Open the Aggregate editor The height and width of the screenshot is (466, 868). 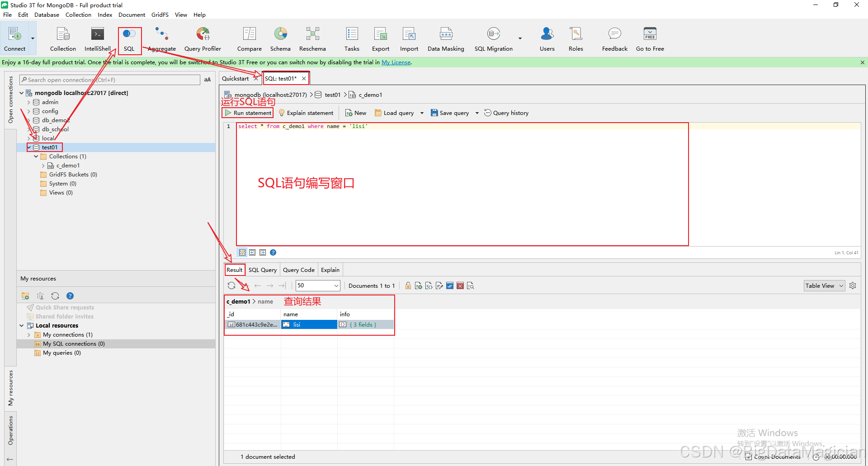coord(162,39)
